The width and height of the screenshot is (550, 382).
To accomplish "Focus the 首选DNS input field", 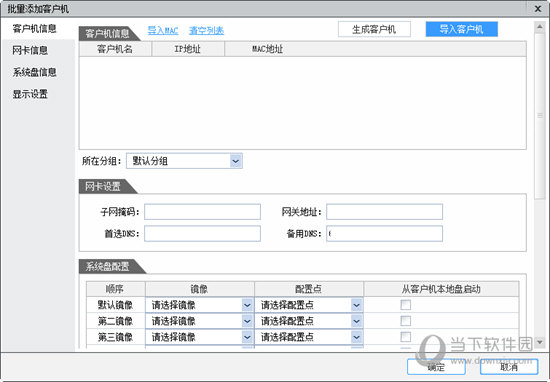I will click(x=202, y=234).
